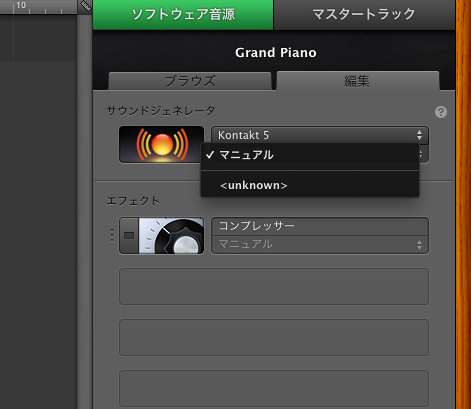Click the first empty effect slot
This screenshot has height=409, width=471.
coord(274,286)
